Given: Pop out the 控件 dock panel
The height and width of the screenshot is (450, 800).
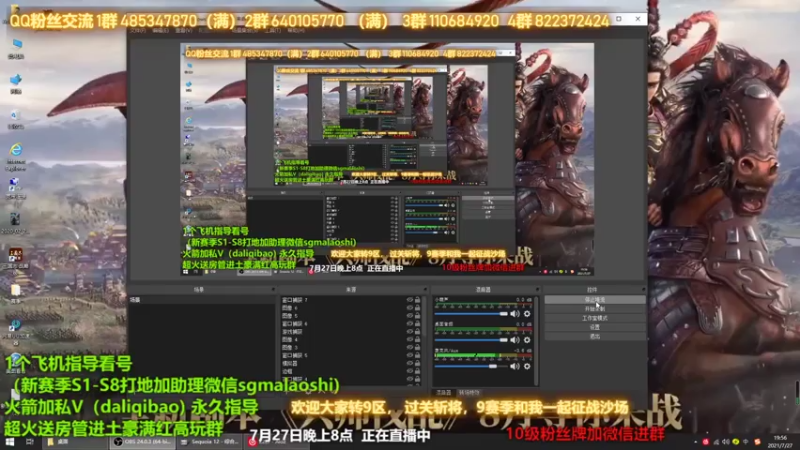Looking at the screenshot, I should [643, 290].
